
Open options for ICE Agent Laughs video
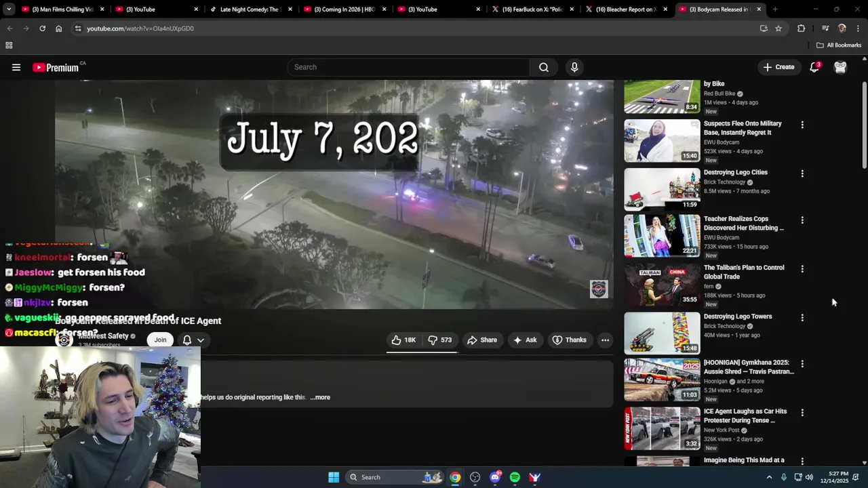pyautogui.click(x=802, y=413)
